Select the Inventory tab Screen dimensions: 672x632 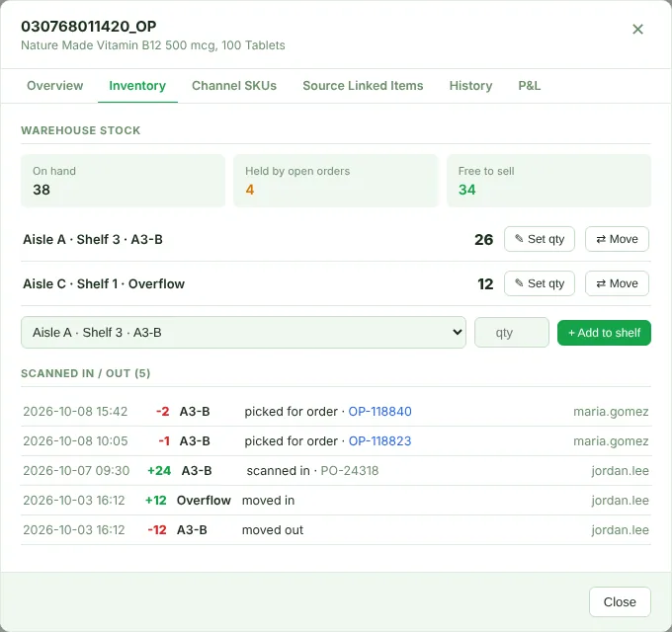[x=137, y=86]
